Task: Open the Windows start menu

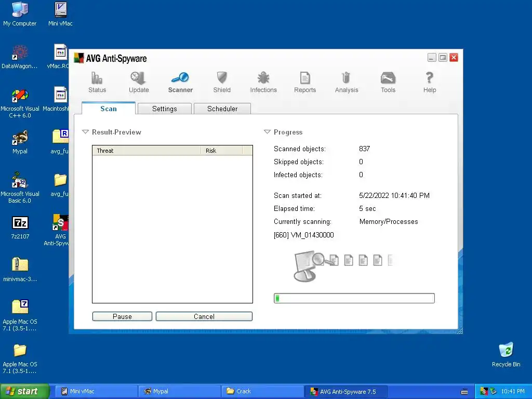Action: (24, 391)
